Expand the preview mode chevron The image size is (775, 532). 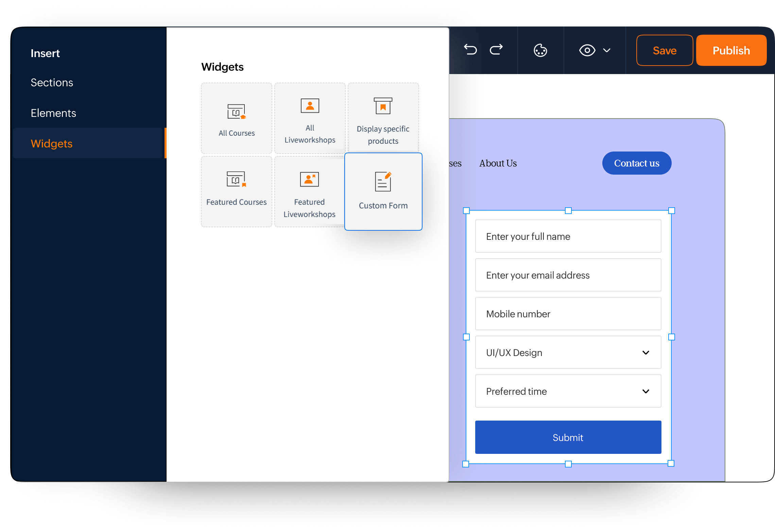coord(606,51)
